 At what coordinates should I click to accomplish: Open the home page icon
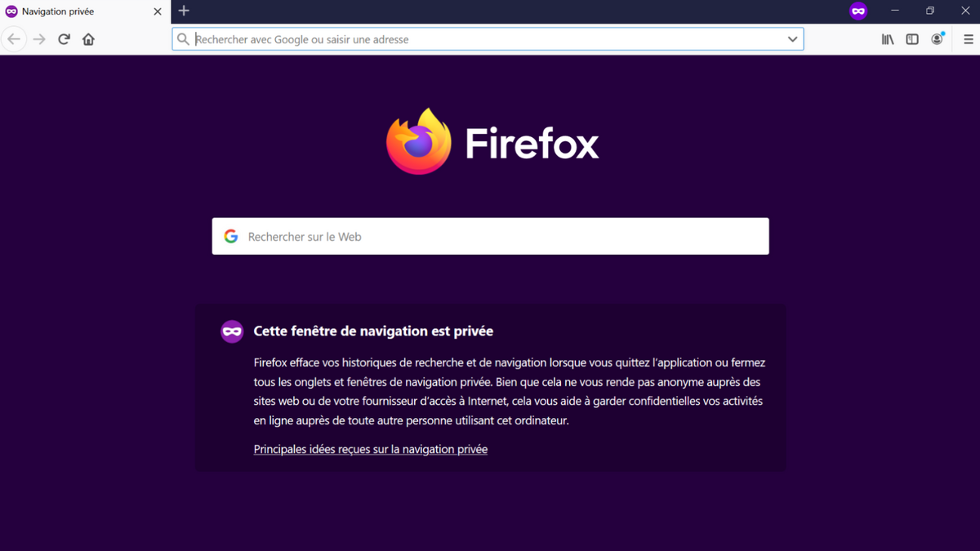(88, 39)
